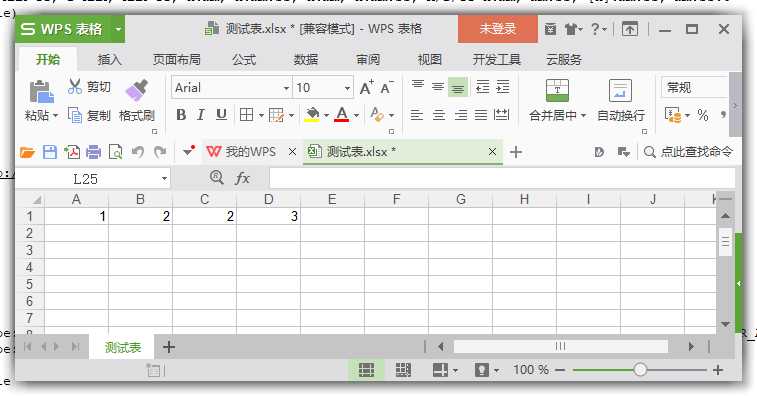Select the 测试表 sheet tab
Screen dimensions: 757x396
tap(123, 347)
